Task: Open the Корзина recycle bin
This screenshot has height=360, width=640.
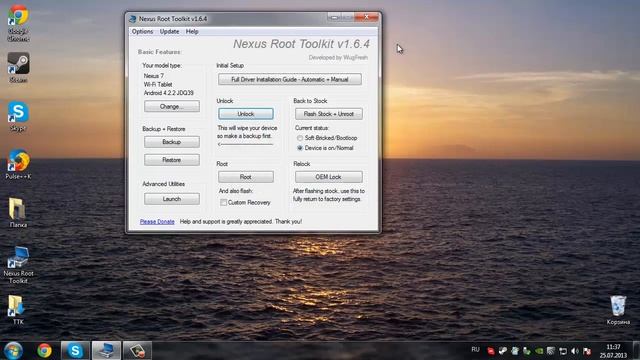Action: [618, 310]
